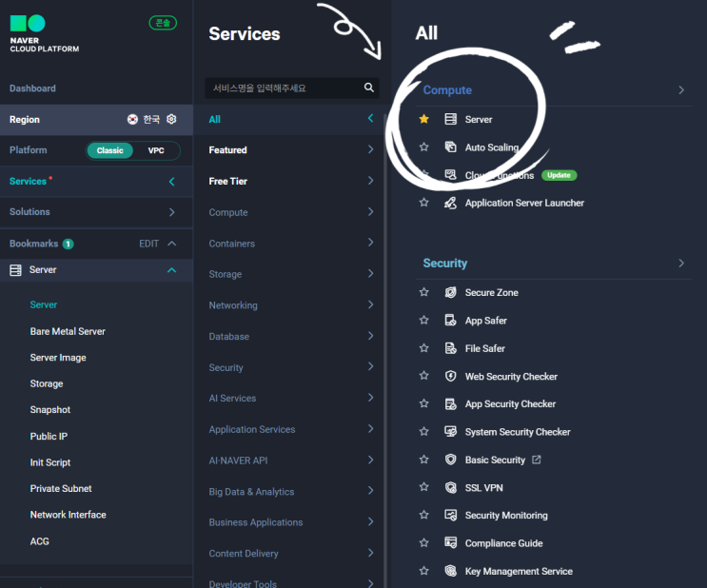707x588 pixels.
Task: Open the Business Applications category
Action: click(x=291, y=522)
